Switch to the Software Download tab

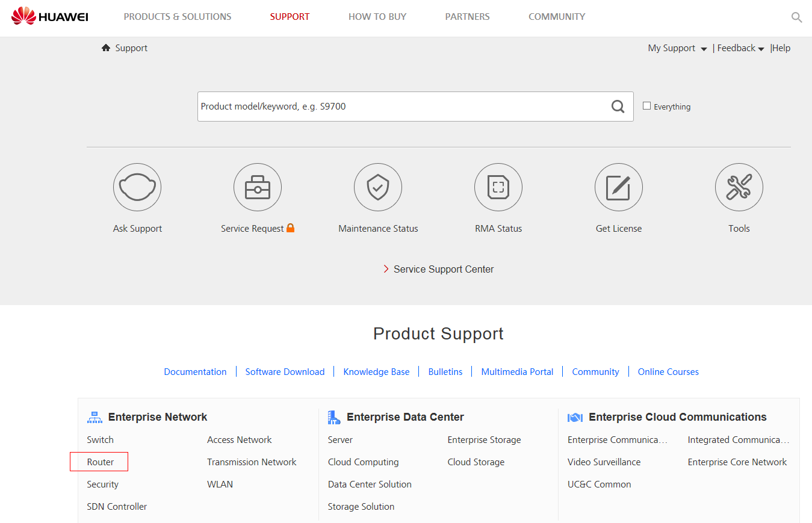click(x=285, y=372)
